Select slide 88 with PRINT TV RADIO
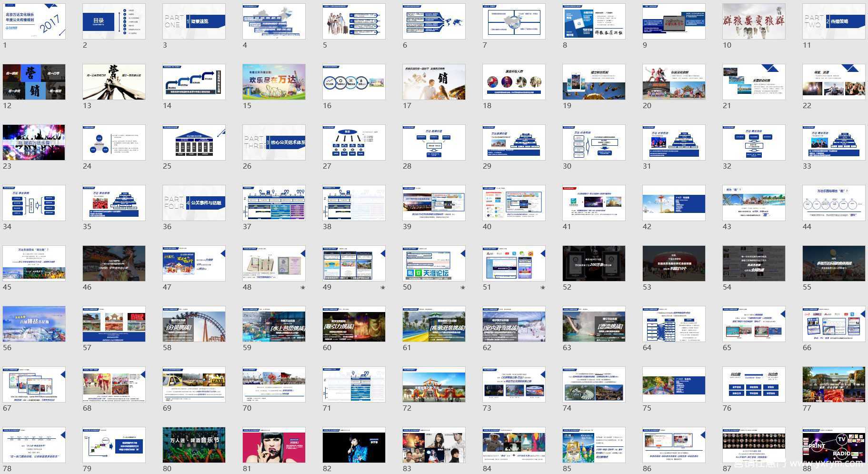Image resolution: width=868 pixels, height=474 pixels. 834,445
